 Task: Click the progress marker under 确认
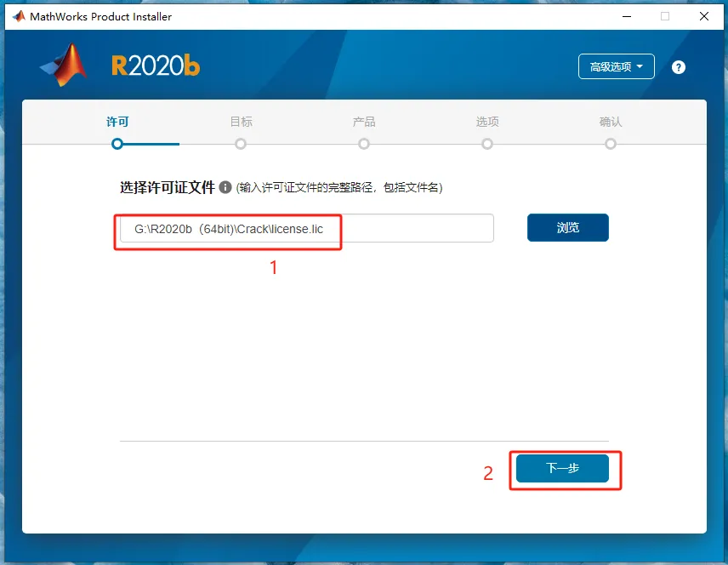(x=611, y=144)
